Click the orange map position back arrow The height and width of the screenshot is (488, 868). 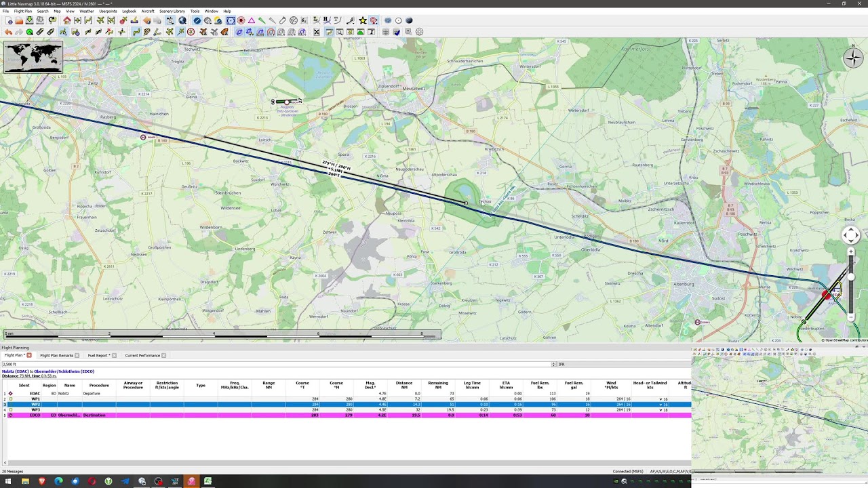point(146,20)
